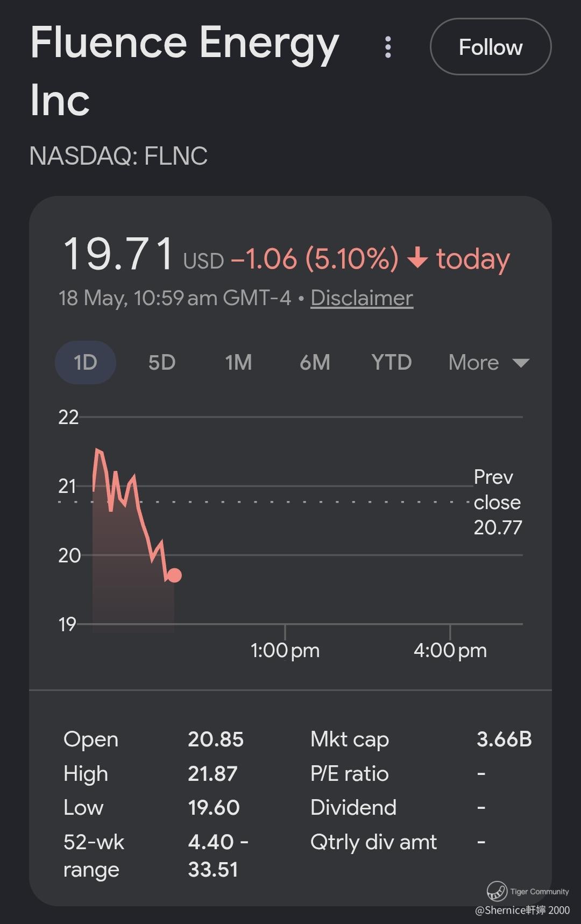The width and height of the screenshot is (581, 924).
Task: Click the Tiger Community logo icon
Action: (x=497, y=891)
